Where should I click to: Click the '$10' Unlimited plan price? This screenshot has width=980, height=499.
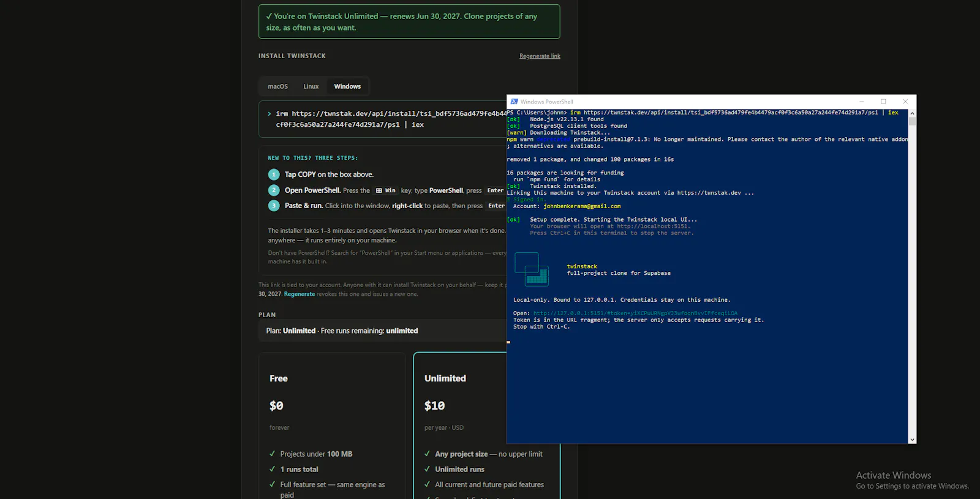[x=435, y=406]
